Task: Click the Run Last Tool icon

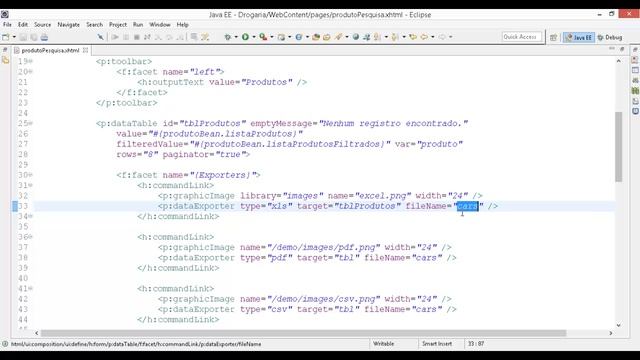Action: tap(263, 37)
